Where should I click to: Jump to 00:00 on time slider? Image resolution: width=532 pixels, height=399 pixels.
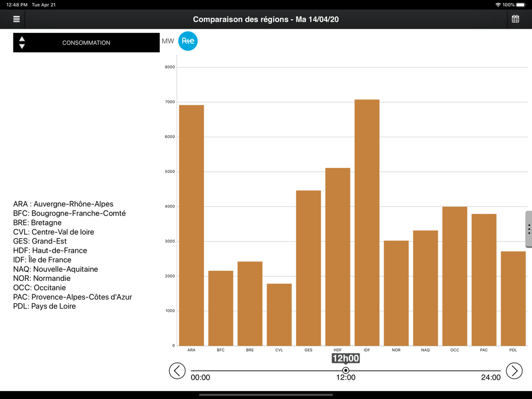click(x=200, y=377)
